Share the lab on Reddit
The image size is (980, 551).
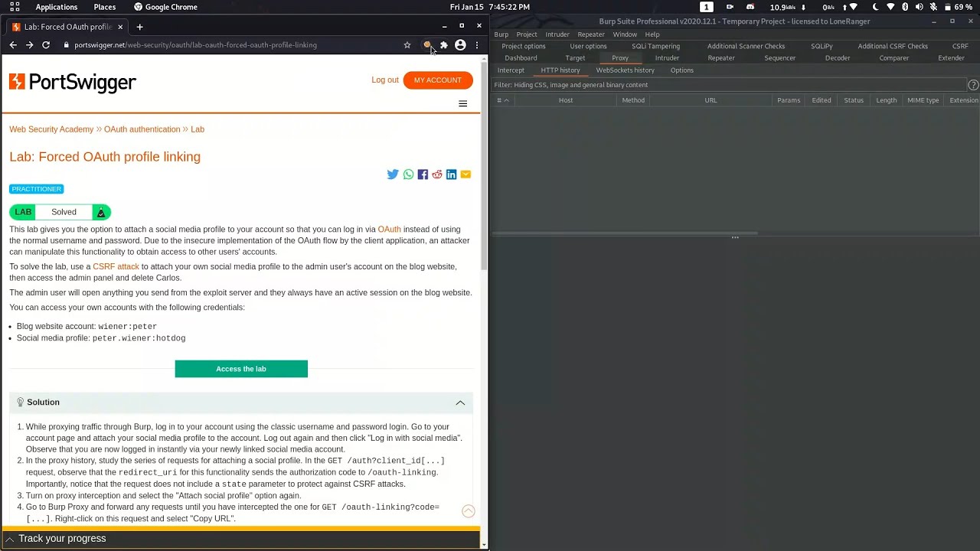coord(437,174)
